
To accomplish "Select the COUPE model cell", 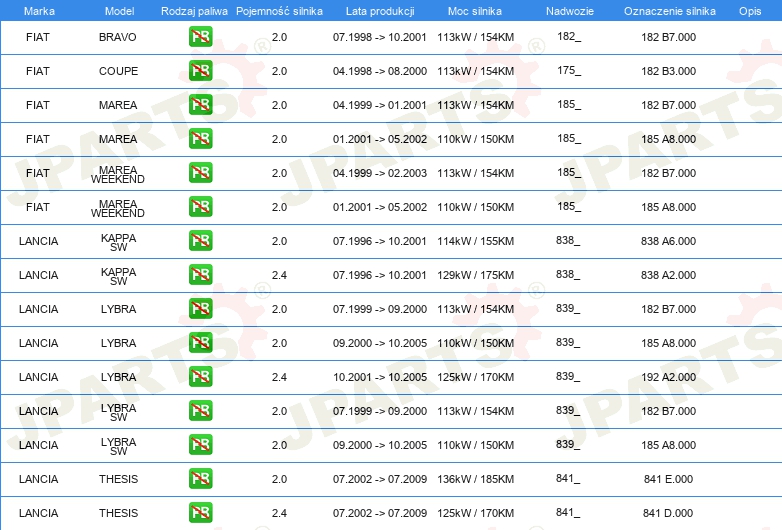I will [118, 71].
